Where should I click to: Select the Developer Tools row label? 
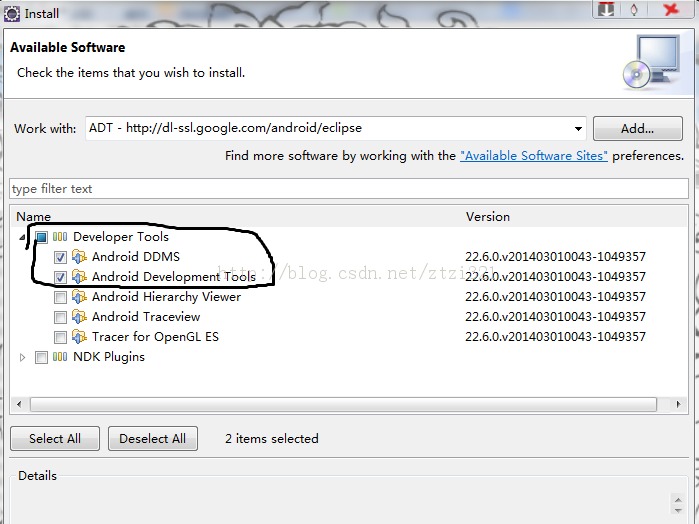click(121, 237)
